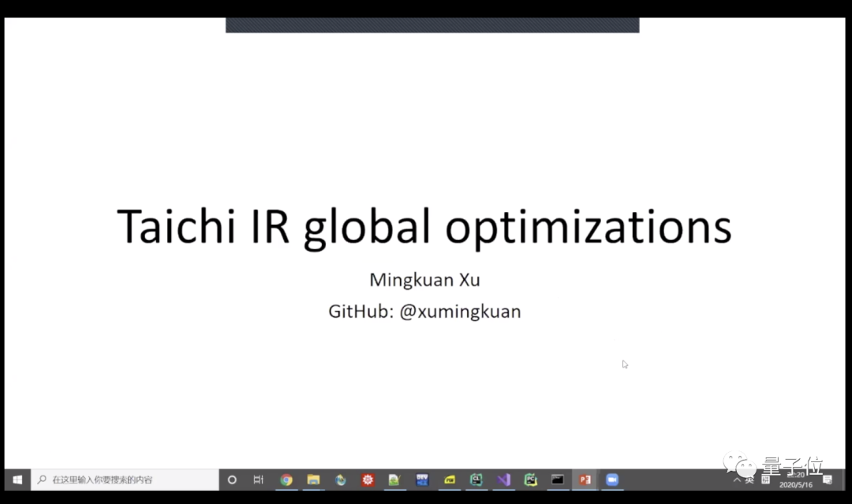The width and height of the screenshot is (852, 504).
Task: Open Cortana circle icon
Action: [x=232, y=480]
